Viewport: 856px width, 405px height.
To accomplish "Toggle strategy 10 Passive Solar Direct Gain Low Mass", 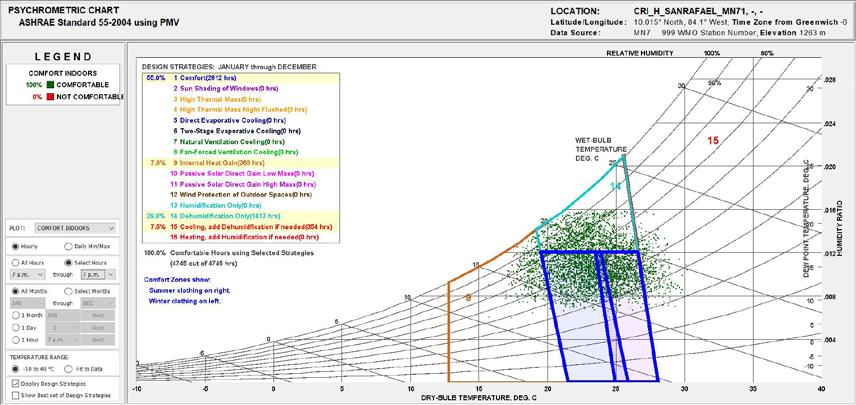I will tap(240, 173).
